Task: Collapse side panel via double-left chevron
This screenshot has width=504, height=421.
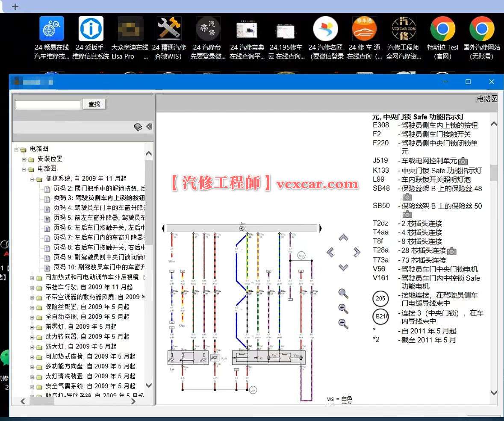Action: pyautogui.click(x=149, y=126)
